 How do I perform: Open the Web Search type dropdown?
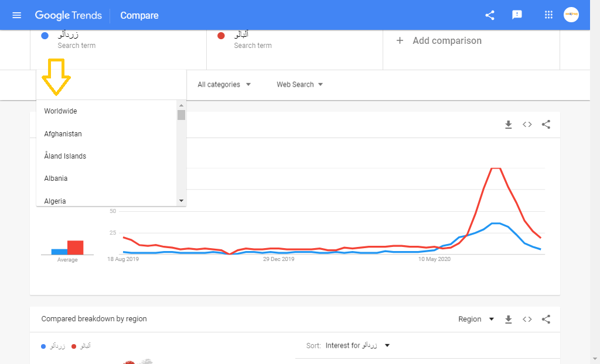point(299,85)
